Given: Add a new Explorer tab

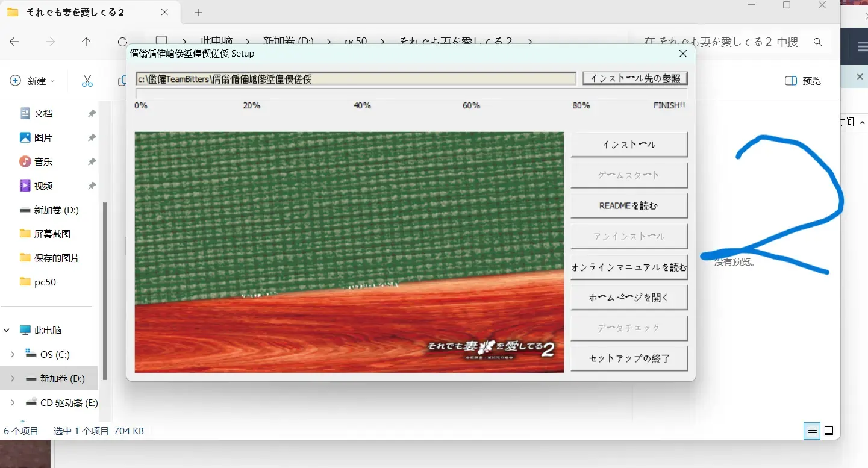Looking at the screenshot, I should (x=198, y=12).
